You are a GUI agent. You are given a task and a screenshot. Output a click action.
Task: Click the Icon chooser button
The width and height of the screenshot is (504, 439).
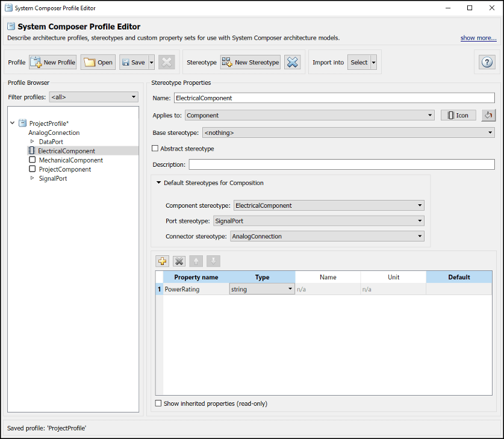458,116
